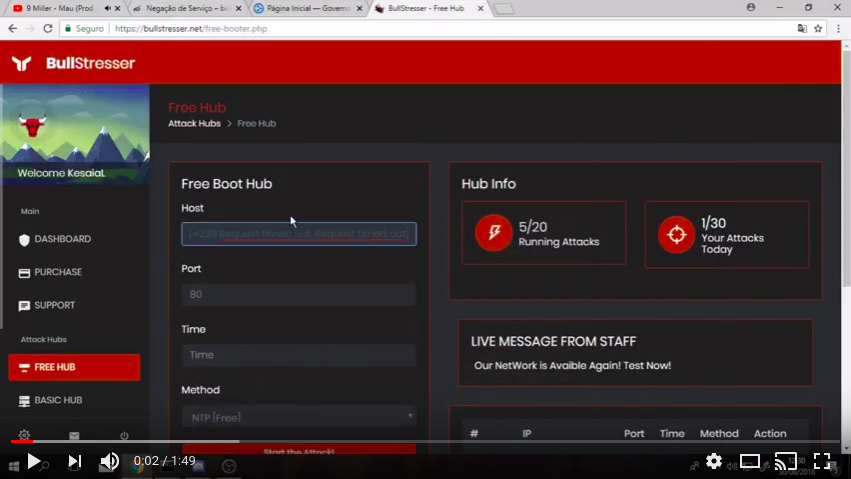Click Seguro secure lock indicator

coord(84,28)
